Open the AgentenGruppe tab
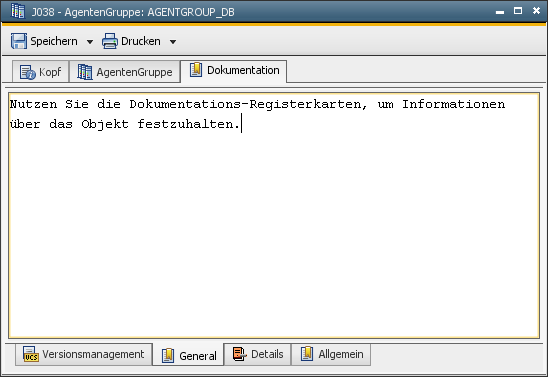Image resolution: width=548 pixels, height=377 pixels. 125,72
